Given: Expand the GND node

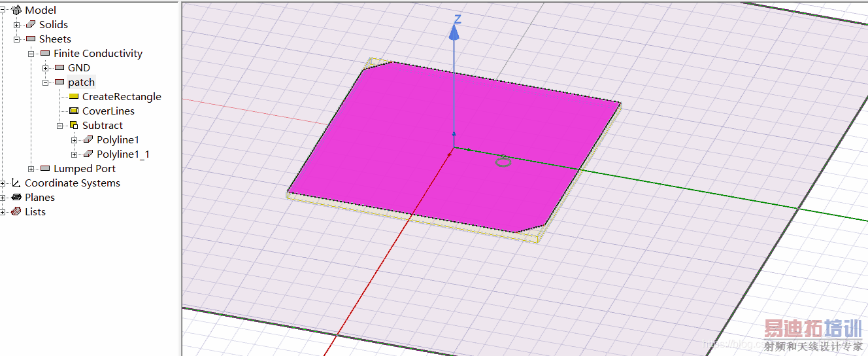Looking at the screenshot, I should [46, 68].
